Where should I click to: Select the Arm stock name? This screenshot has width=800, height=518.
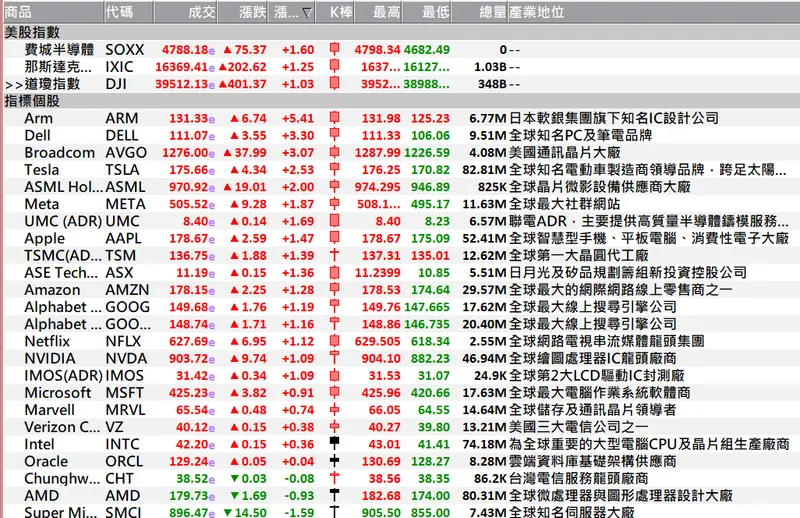[x=38, y=118]
